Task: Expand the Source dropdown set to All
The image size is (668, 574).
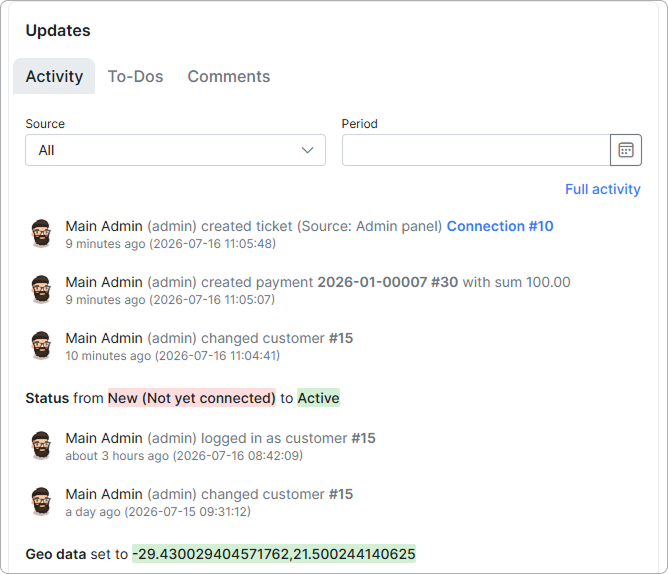Action: 176,150
